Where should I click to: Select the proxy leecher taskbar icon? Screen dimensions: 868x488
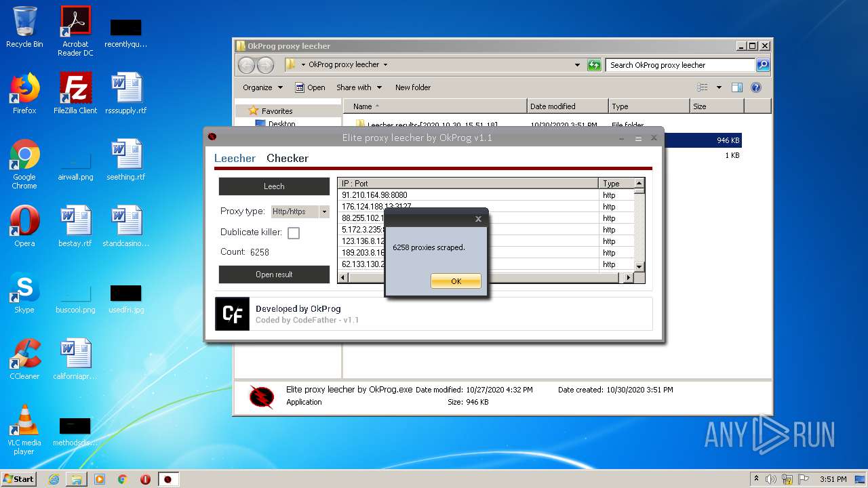click(x=170, y=479)
